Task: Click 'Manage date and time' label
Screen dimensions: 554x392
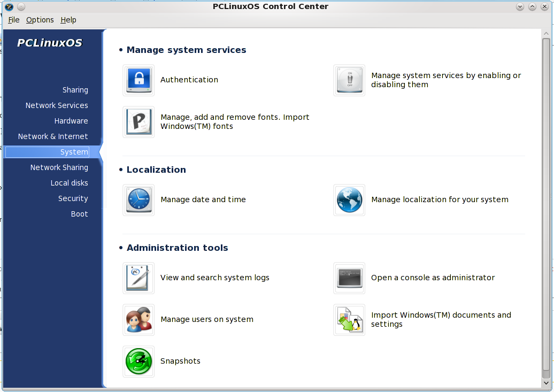Action: click(203, 199)
